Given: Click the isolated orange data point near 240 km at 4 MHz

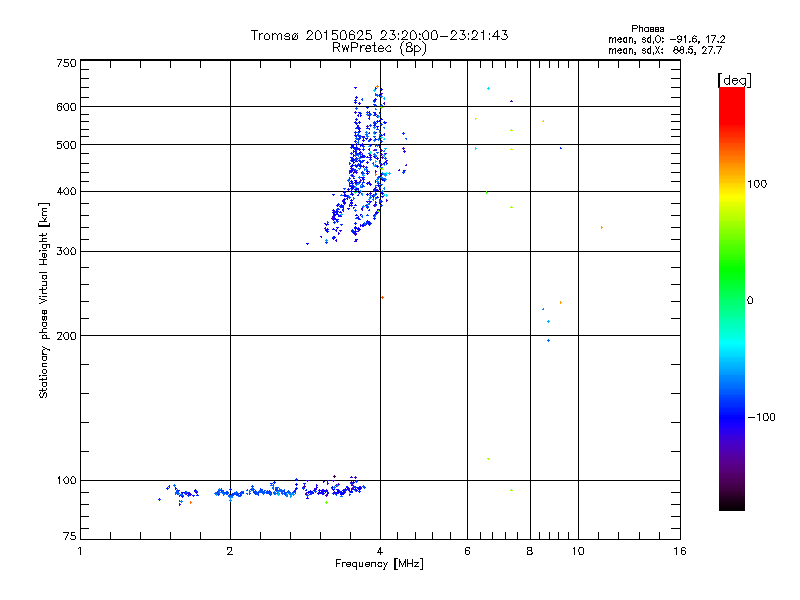Looking at the screenshot, I should tap(382, 297).
